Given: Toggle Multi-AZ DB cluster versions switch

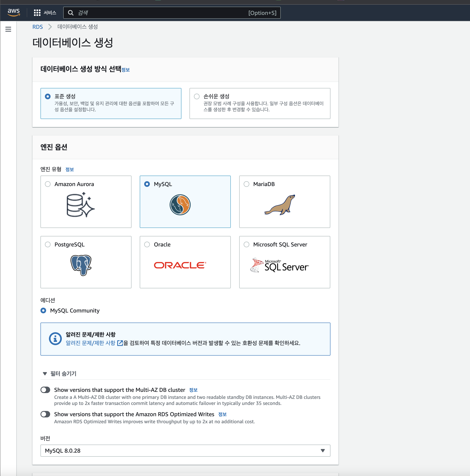Looking at the screenshot, I should pyautogui.click(x=45, y=390).
